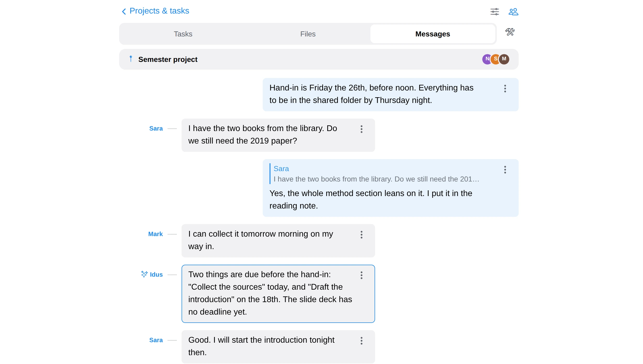Click the orange S member avatar
643x364 pixels.
[495, 59]
